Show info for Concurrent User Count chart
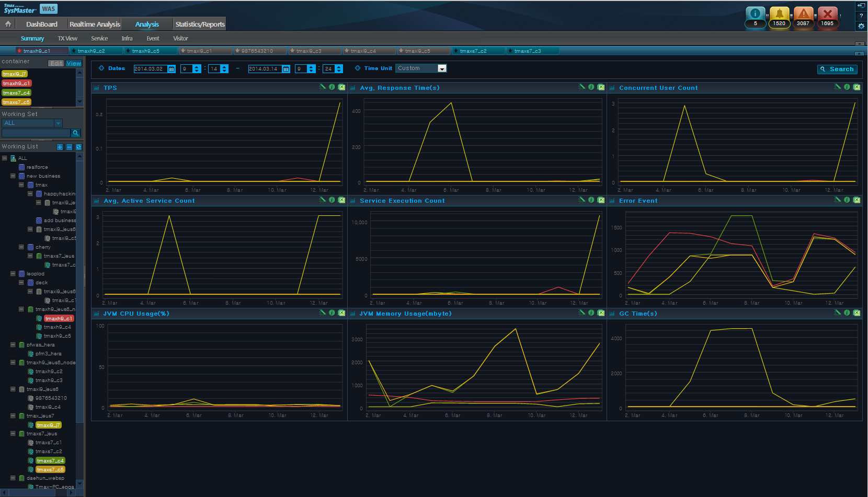The width and height of the screenshot is (868, 497). click(x=847, y=87)
